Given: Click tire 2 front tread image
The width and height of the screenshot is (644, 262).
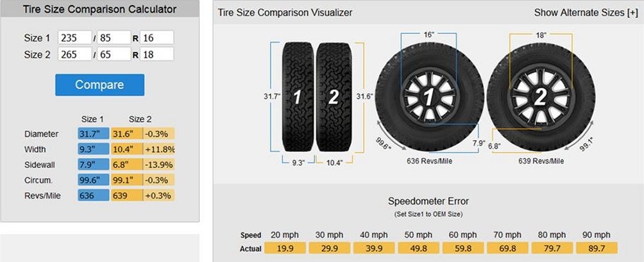Looking at the screenshot, I should 334,97.
